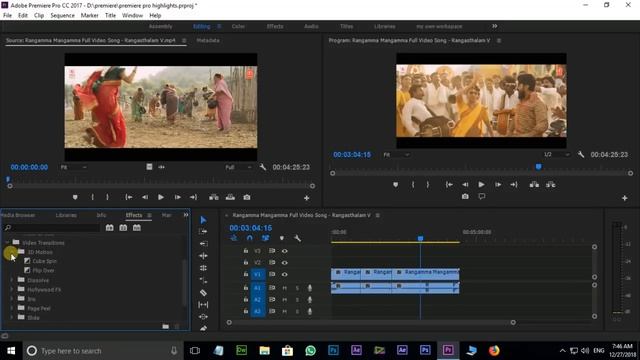
Task: Toggle Linked Selection in timeline
Action: tap(265, 238)
